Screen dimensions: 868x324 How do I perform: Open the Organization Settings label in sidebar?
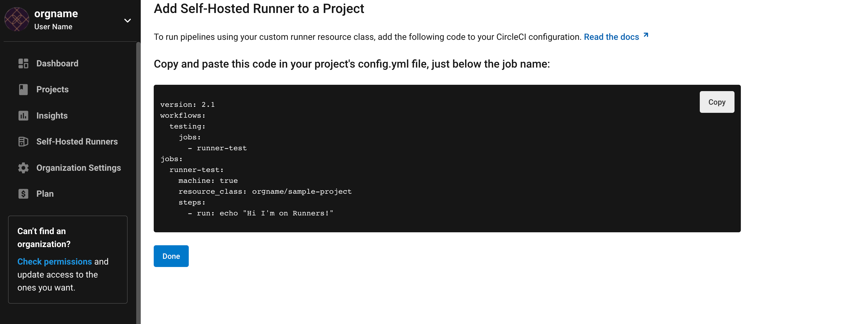coord(79,168)
